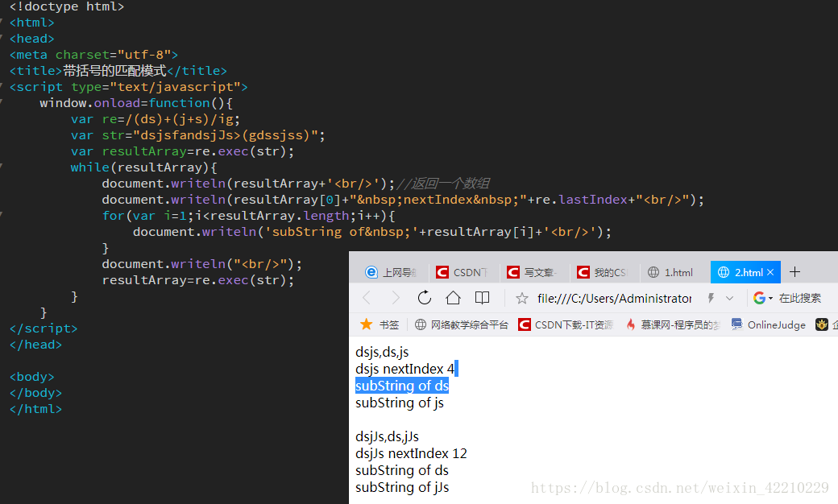Click the 写文章 tab CSDN icon

click(513, 272)
